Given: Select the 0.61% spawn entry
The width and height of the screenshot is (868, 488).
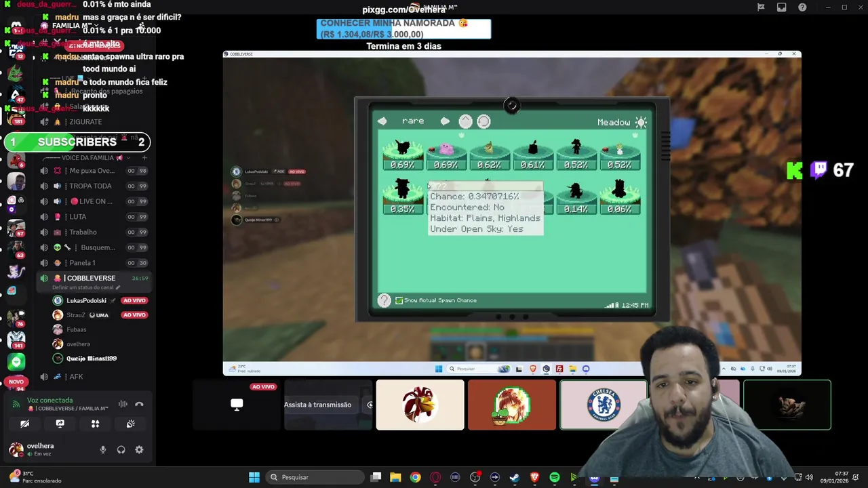Looking at the screenshot, I should (532, 155).
